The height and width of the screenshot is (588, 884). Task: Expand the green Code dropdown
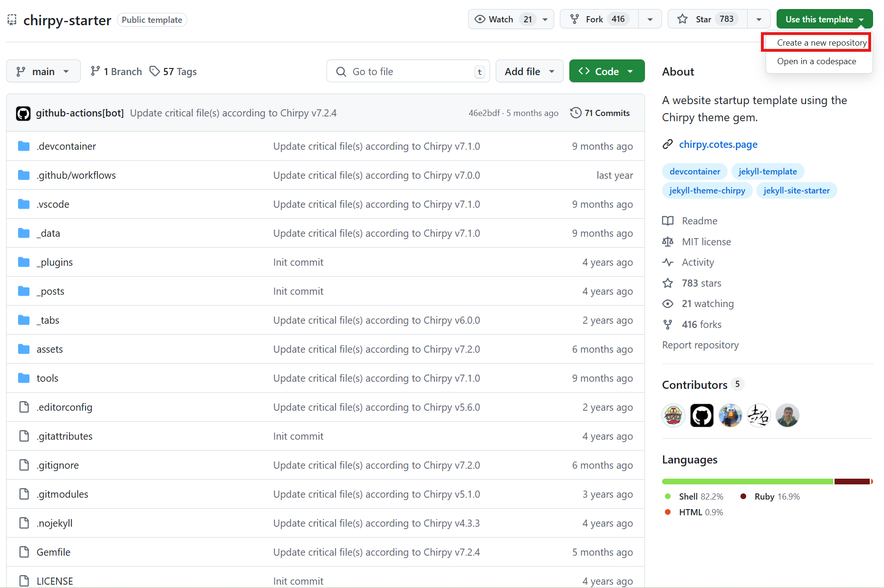[x=606, y=71]
